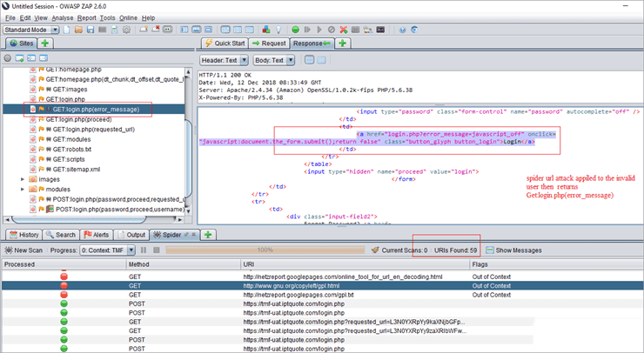Click the spider scan progress bar
The height and width of the screenshot is (353, 644).
click(x=264, y=250)
